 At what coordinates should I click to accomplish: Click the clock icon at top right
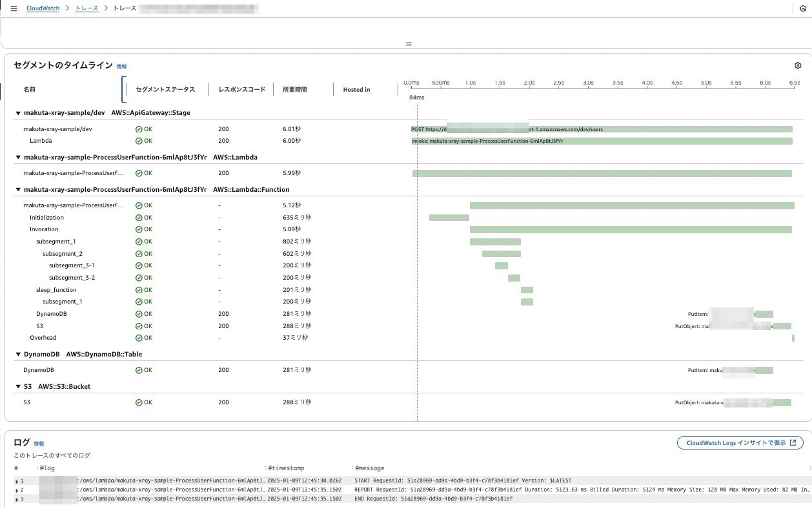coord(803,8)
